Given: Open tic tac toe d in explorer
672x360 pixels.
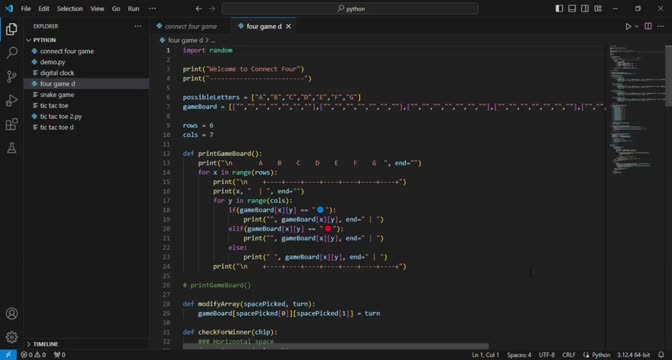Looking at the screenshot, I should (57, 127).
